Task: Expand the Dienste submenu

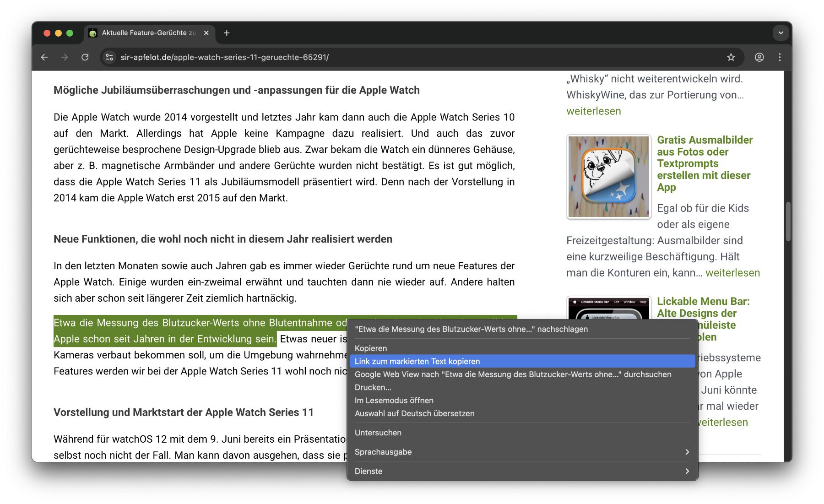Action: coord(522,471)
